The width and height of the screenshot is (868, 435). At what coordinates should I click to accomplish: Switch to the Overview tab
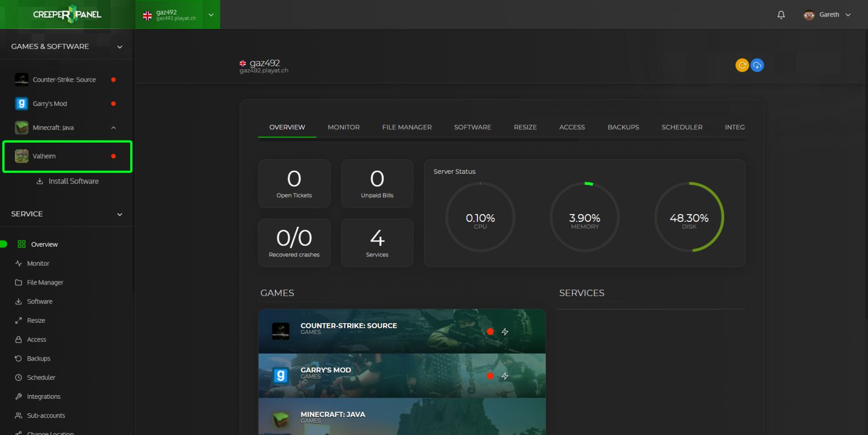click(287, 127)
